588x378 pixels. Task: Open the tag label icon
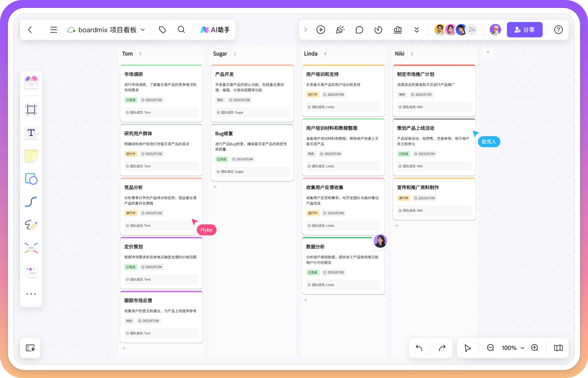tap(162, 30)
